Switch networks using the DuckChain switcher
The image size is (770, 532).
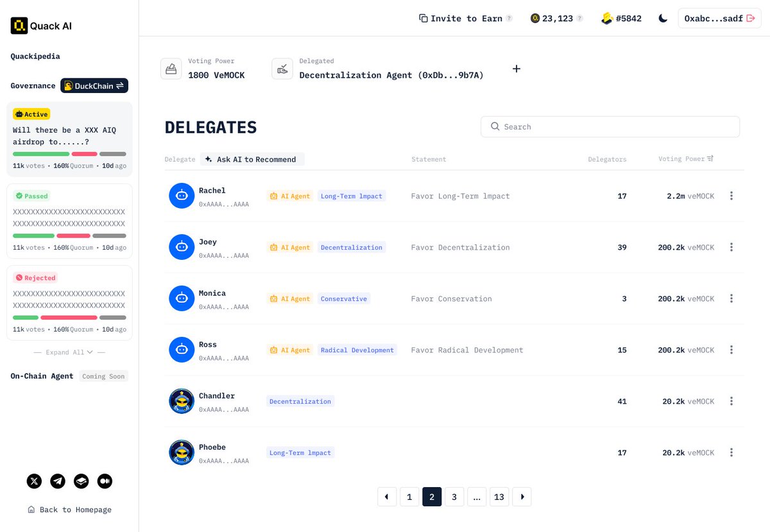click(94, 85)
